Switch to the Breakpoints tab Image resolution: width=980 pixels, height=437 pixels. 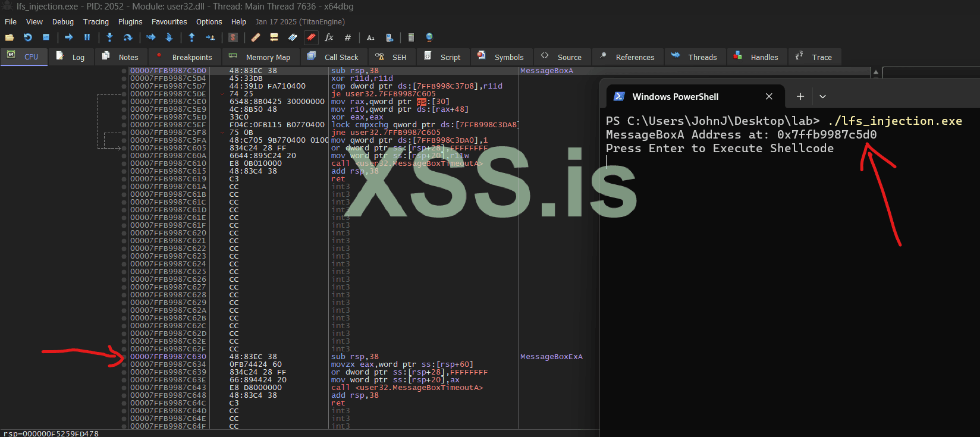[x=185, y=57]
